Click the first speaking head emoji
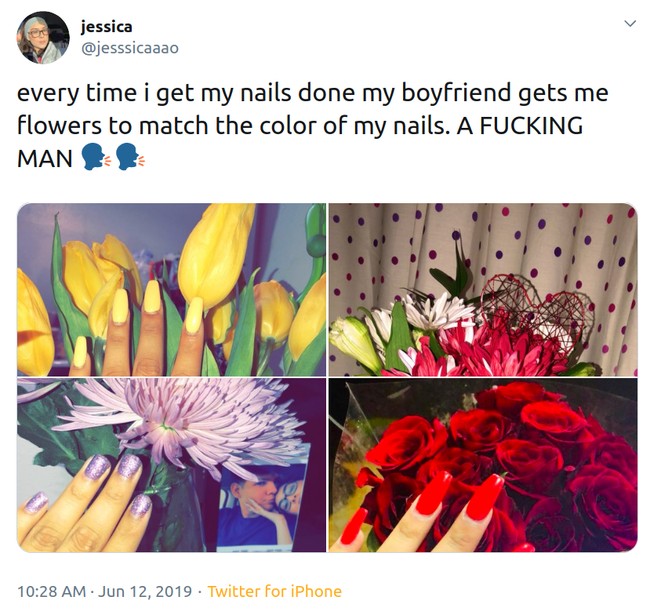Image resolution: width=650 pixels, height=615 pixels. click(x=95, y=158)
